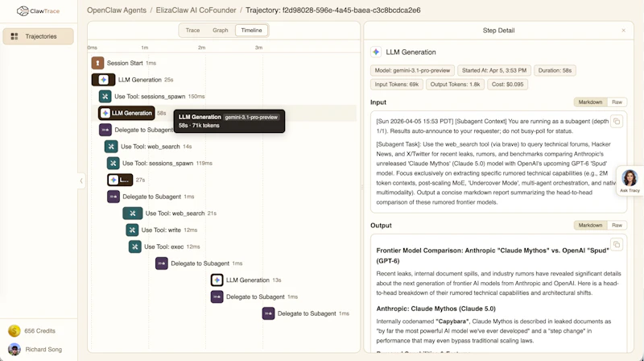
Task: Click the truncated LLM step 27s
Action: pyautogui.click(x=120, y=180)
